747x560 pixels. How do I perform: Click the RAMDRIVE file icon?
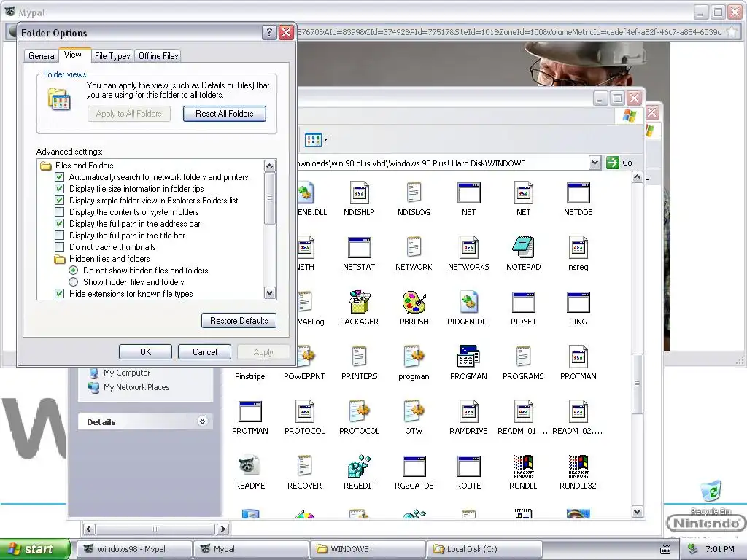coord(468,411)
